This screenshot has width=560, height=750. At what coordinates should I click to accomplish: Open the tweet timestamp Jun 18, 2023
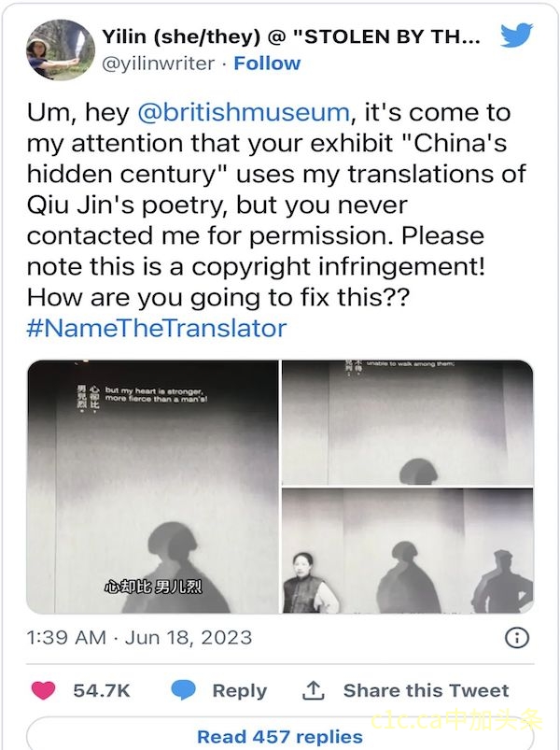point(140,638)
